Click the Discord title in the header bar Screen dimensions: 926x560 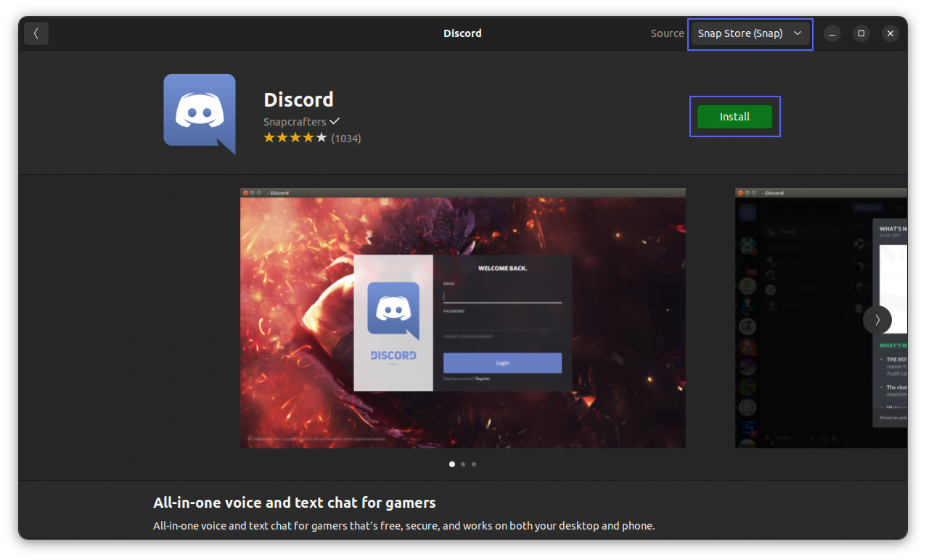coord(462,33)
